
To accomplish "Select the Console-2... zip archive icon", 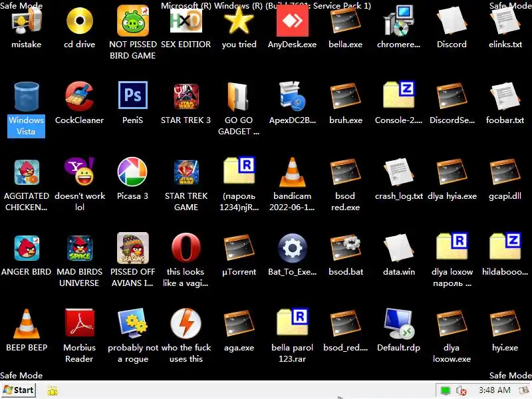I will click(398, 95).
